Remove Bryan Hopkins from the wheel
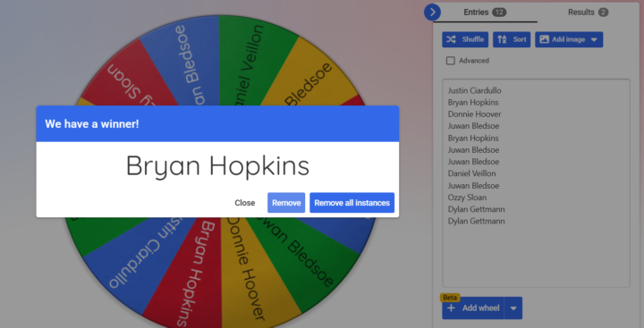Screen dimensions: 644x328 (x=286, y=203)
